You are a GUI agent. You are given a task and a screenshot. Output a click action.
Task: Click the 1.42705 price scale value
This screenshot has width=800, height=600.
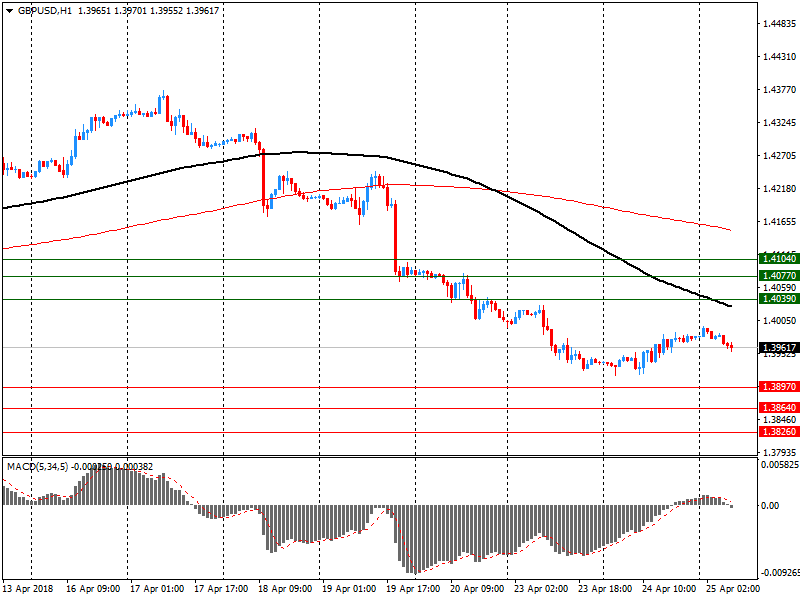pos(779,156)
